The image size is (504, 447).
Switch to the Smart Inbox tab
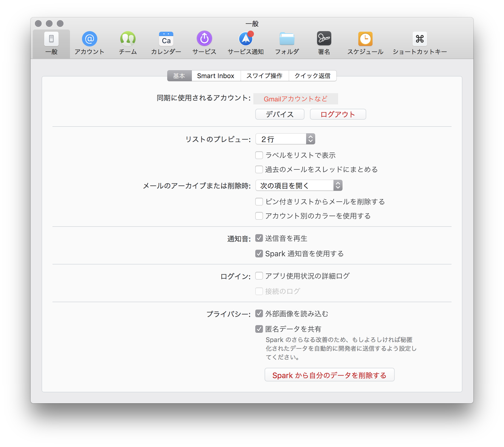click(x=216, y=76)
